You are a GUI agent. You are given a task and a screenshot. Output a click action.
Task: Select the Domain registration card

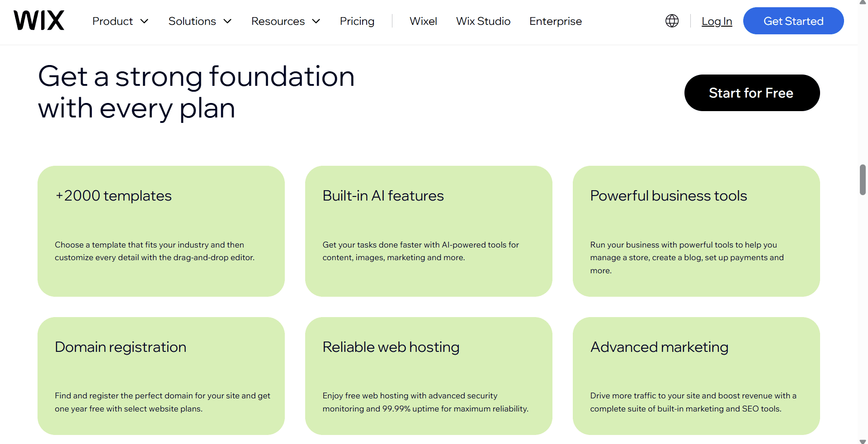(161, 376)
